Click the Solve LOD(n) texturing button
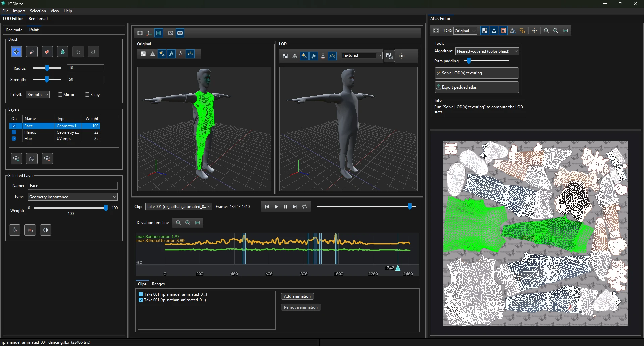Image resolution: width=644 pixels, height=346 pixels. tap(477, 73)
